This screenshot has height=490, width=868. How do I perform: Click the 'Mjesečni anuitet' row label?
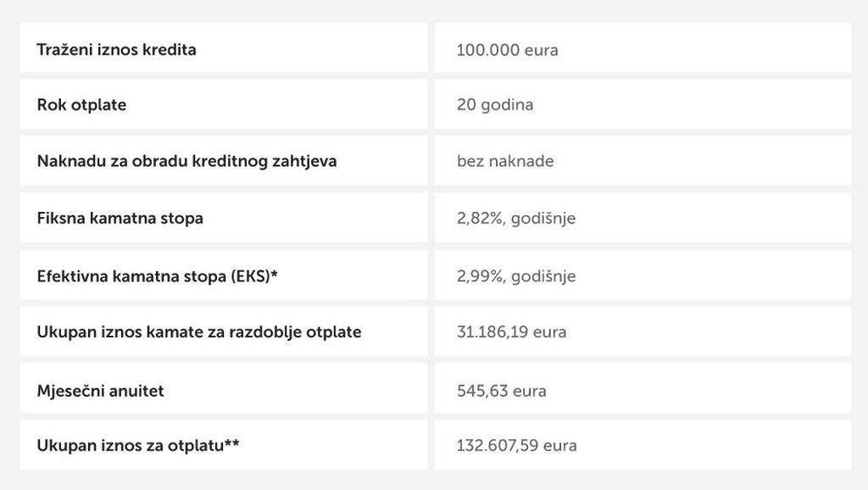click(100, 391)
